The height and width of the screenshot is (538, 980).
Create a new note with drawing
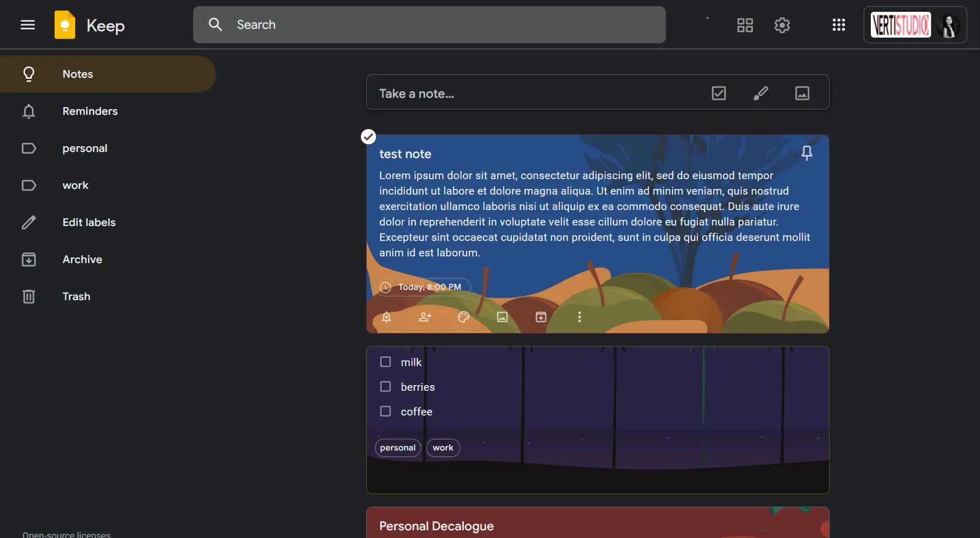pos(760,93)
